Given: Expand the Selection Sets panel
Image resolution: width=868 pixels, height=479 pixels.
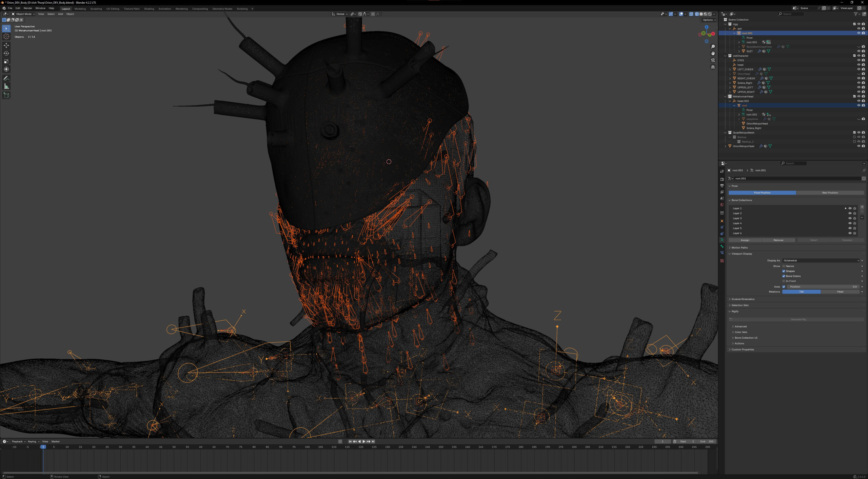Looking at the screenshot, I should [x=739, y=305].
